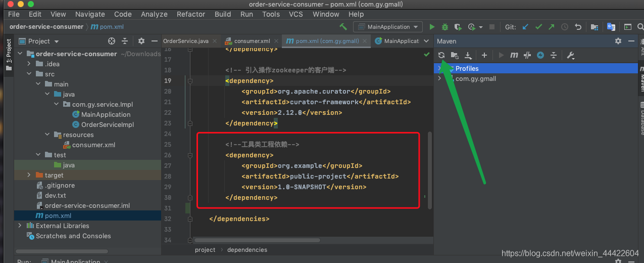
Task: Open the VCS menu
Action: (x=296, y=14)
